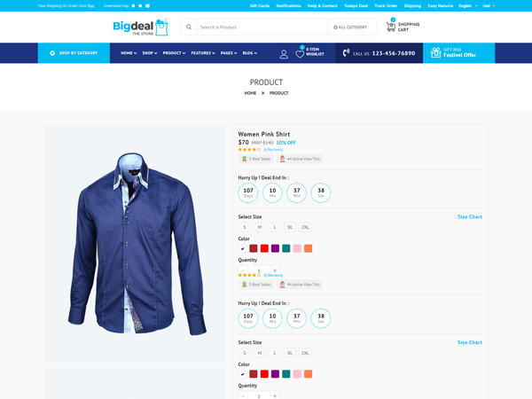
Task: Expand the Features menu dropdown
Action: point(203,53)
